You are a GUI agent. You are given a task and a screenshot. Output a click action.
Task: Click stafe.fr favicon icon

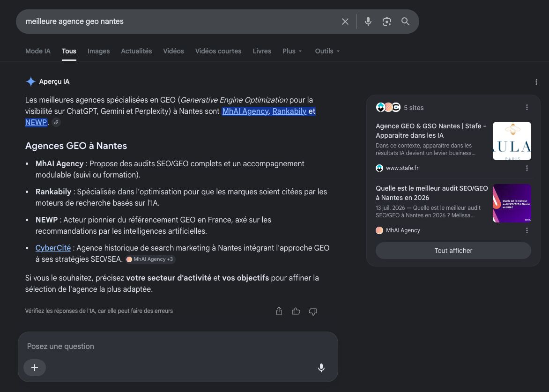379,168
